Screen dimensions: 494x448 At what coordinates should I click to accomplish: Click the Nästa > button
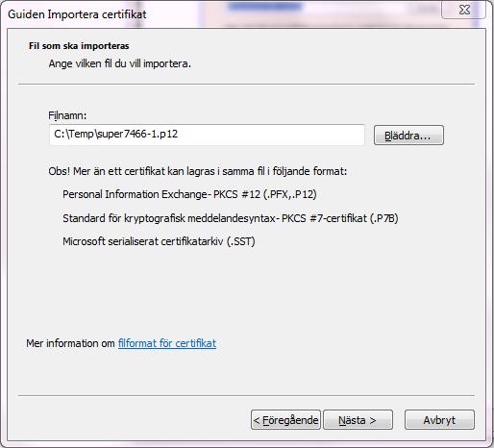tap(358, 419)
